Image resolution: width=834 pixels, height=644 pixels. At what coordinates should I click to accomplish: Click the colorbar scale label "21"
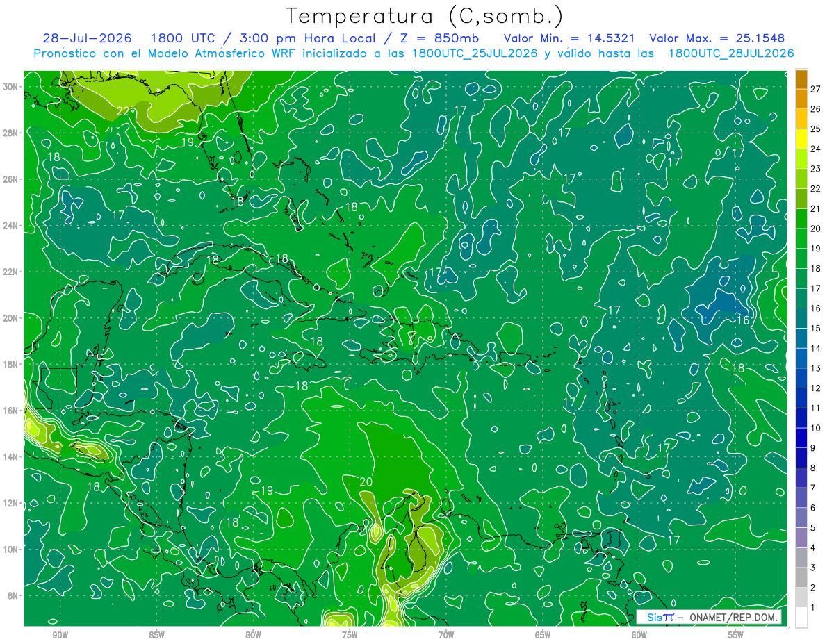coord(816,208)
